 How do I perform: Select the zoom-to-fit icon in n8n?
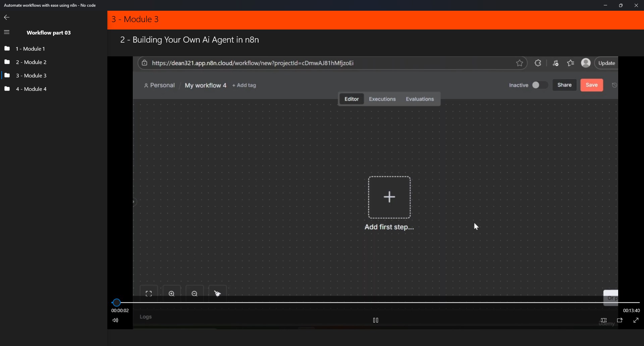click(x=149, y=294)
